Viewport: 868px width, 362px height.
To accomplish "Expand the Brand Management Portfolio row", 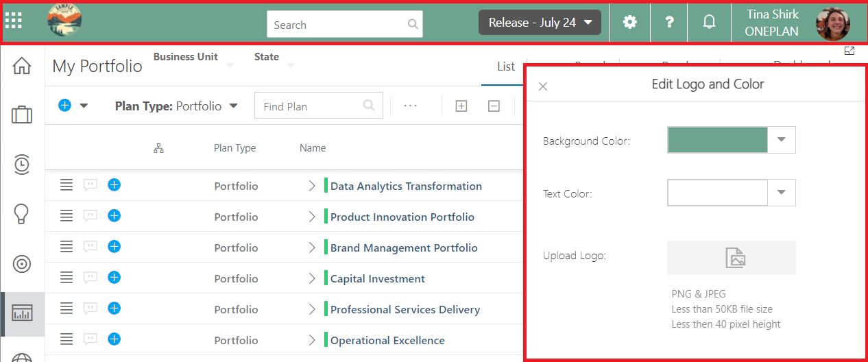I will [x=312, y=248].
